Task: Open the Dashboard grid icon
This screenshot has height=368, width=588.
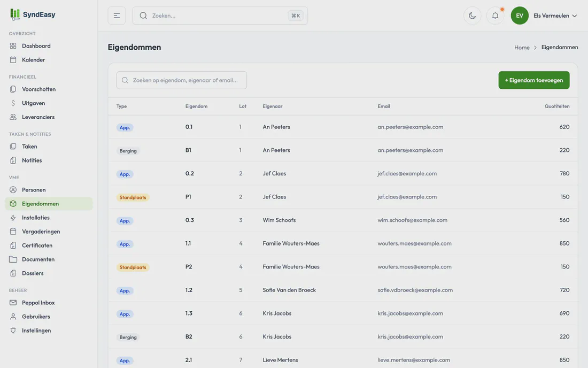Action: coord(13,46)
